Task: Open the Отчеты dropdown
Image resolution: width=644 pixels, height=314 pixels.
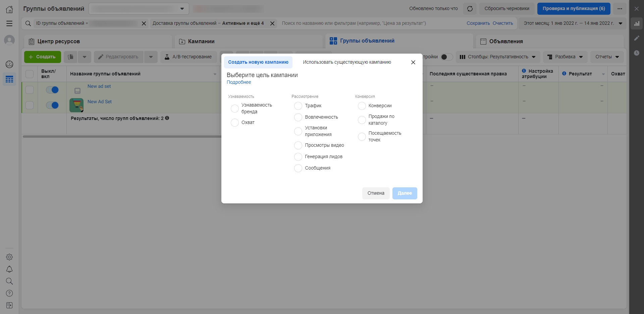Action: point(607,57)
